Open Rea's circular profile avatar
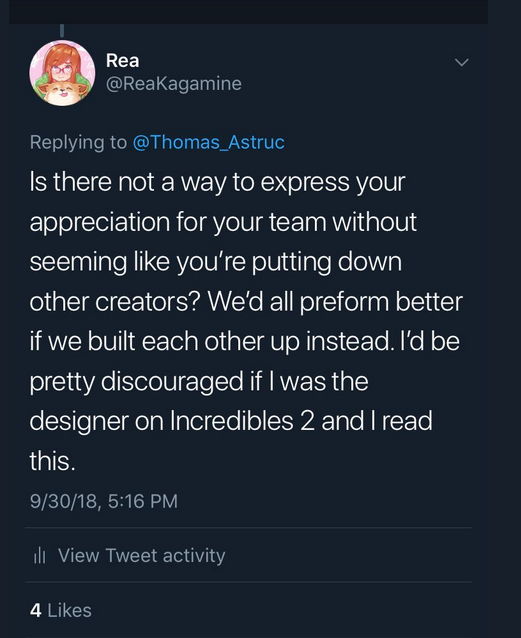 62,73
